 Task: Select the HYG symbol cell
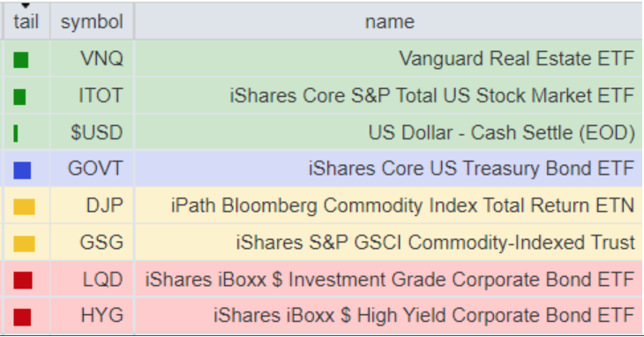tap(92, 316)
